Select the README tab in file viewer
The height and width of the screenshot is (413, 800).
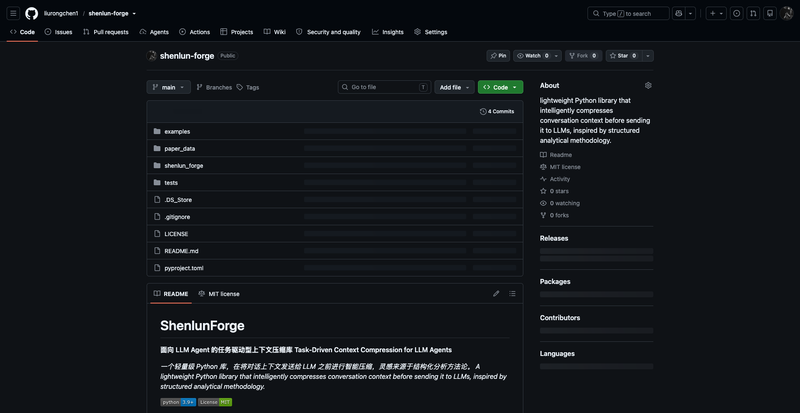(171, 294)
